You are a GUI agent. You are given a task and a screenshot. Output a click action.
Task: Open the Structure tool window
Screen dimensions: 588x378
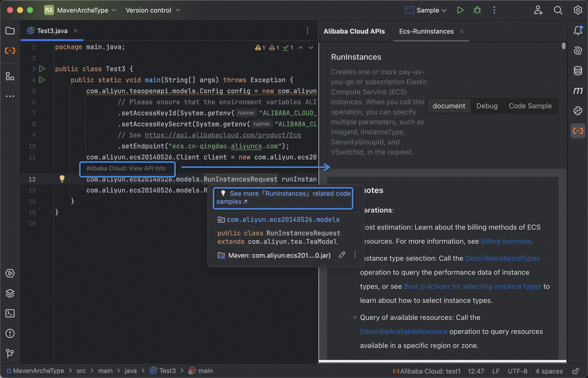(10, 76)
